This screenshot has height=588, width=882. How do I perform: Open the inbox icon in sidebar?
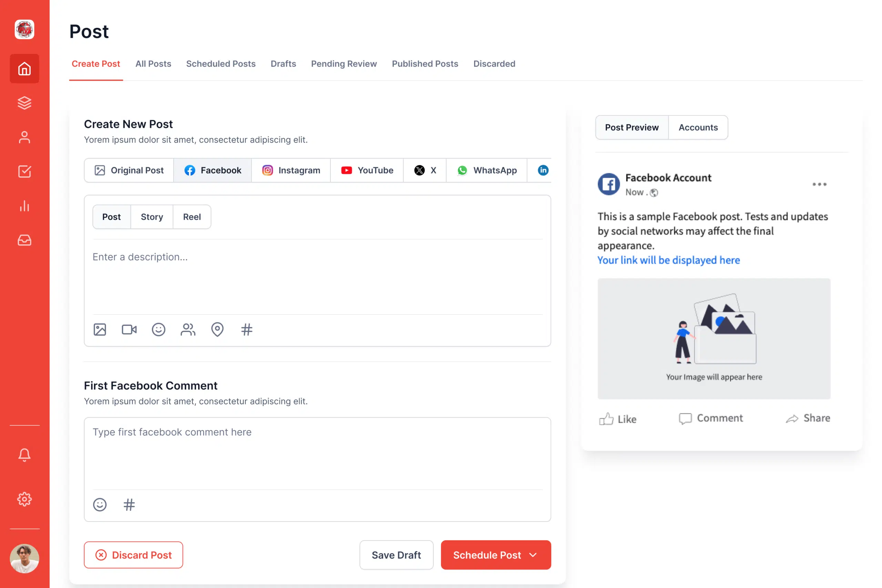click(24, 240)
